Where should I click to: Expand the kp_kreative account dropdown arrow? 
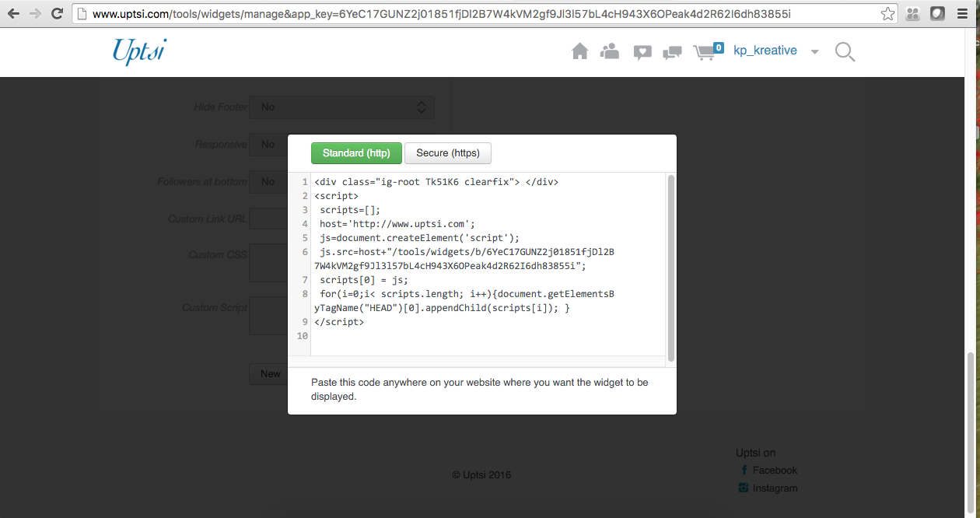[x=814, y=52]
